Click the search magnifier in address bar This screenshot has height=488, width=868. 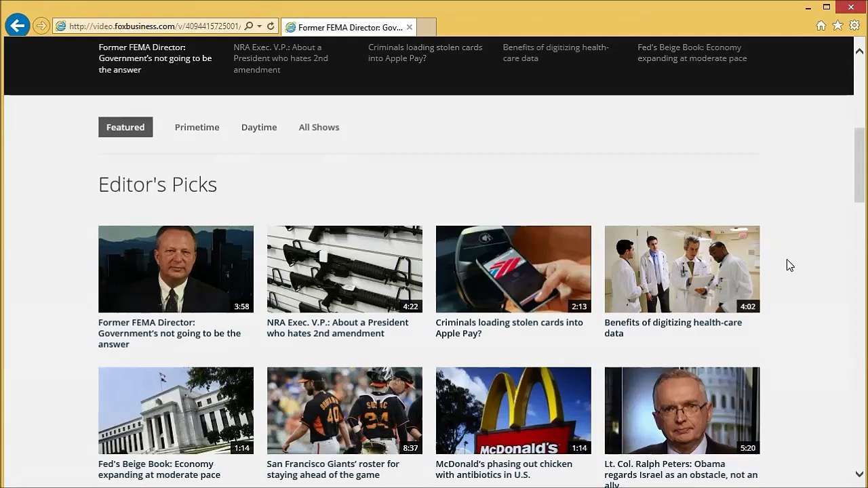(x=248, y=26)
